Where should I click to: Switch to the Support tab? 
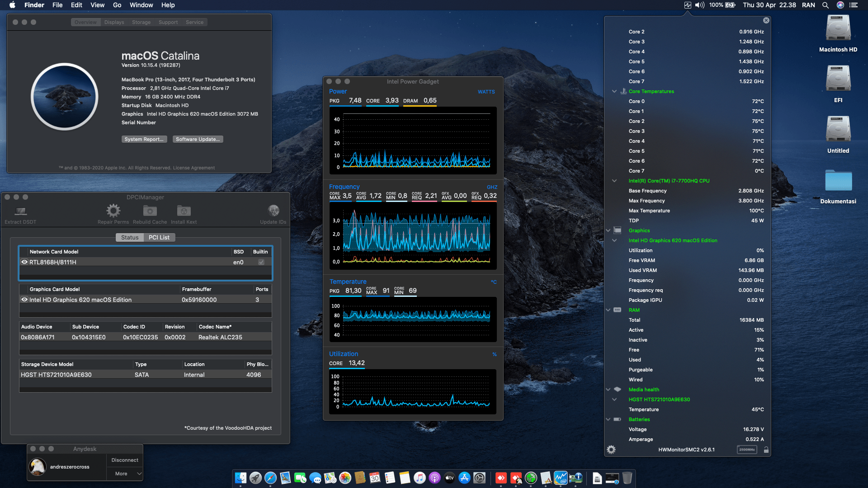168,22
